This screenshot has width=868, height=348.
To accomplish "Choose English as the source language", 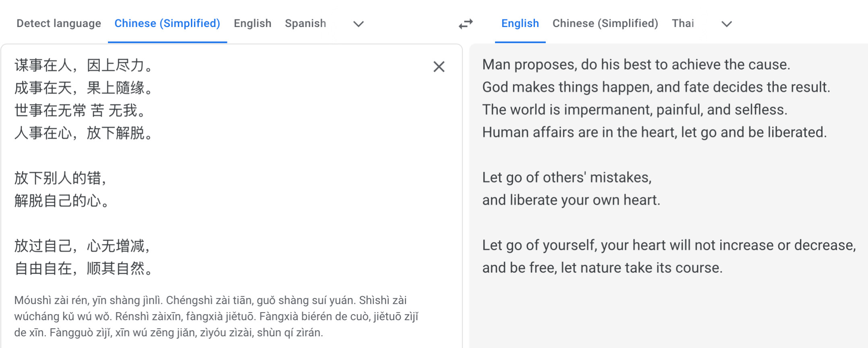I will [253, 23].
